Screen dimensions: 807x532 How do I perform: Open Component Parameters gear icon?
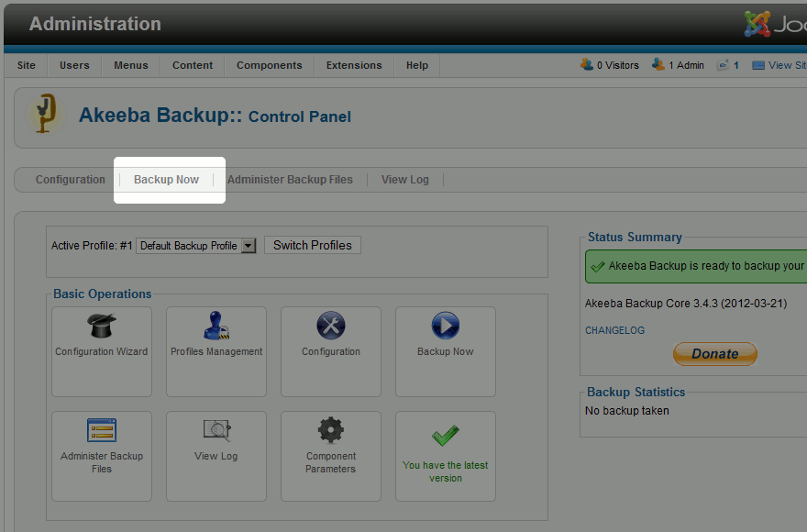pos(330,430)
